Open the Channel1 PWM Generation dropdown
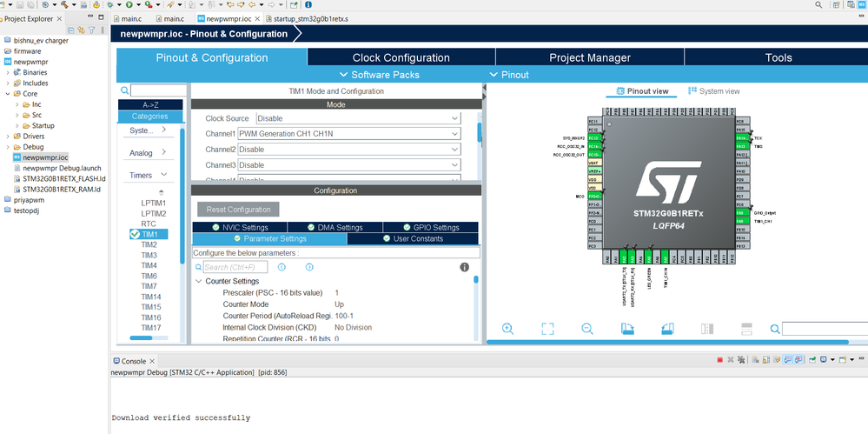This screenshot has width=868, height=434. pyautogui.click(x=349, y=134)
